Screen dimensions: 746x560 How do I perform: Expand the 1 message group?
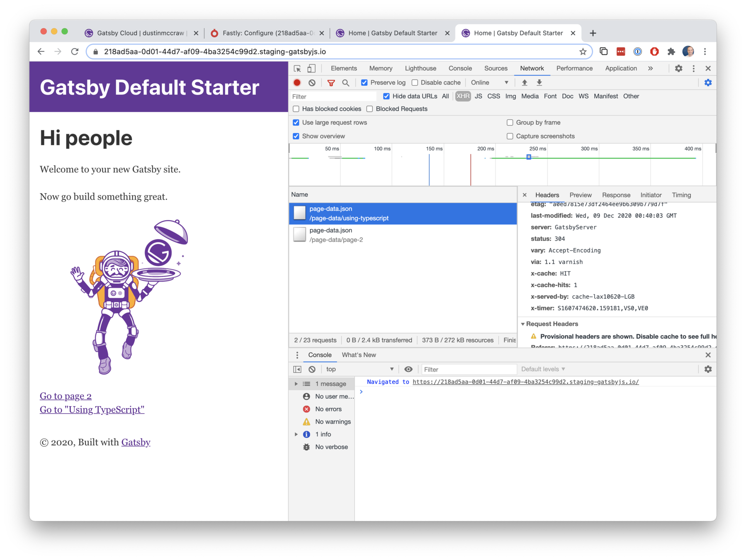[296, 384]
